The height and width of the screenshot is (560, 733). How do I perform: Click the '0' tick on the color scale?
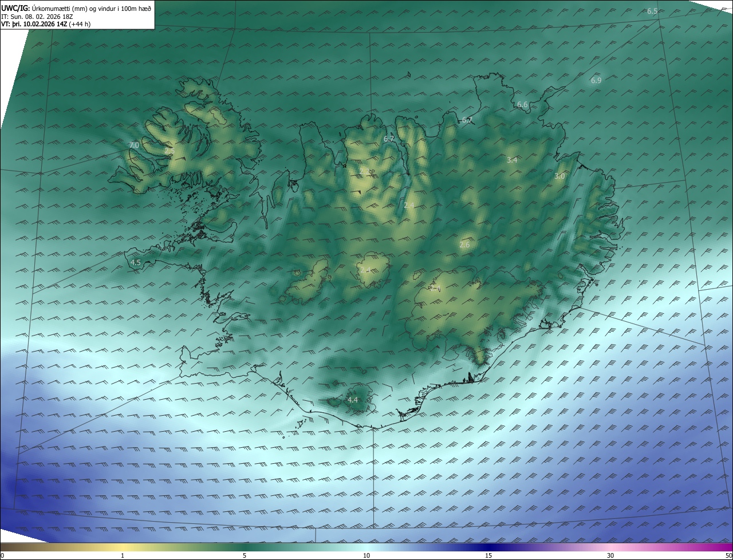tap(2, 555)
